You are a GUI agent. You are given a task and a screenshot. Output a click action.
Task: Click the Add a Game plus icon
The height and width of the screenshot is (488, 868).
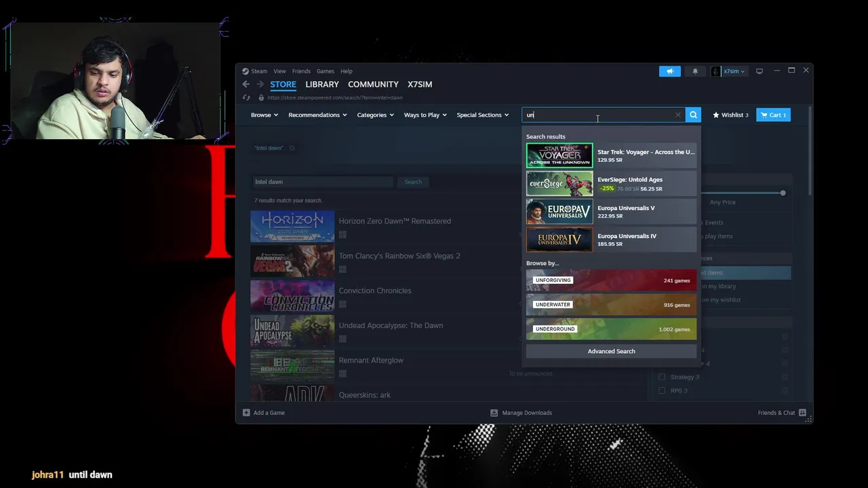click(x=246, y=413)
